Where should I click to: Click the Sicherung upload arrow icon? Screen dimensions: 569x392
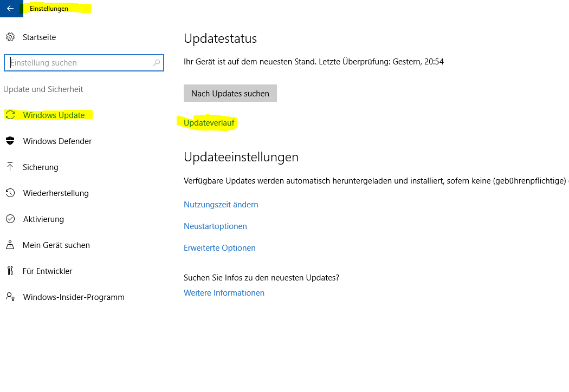pyautogui.click(x=10, y=167)
